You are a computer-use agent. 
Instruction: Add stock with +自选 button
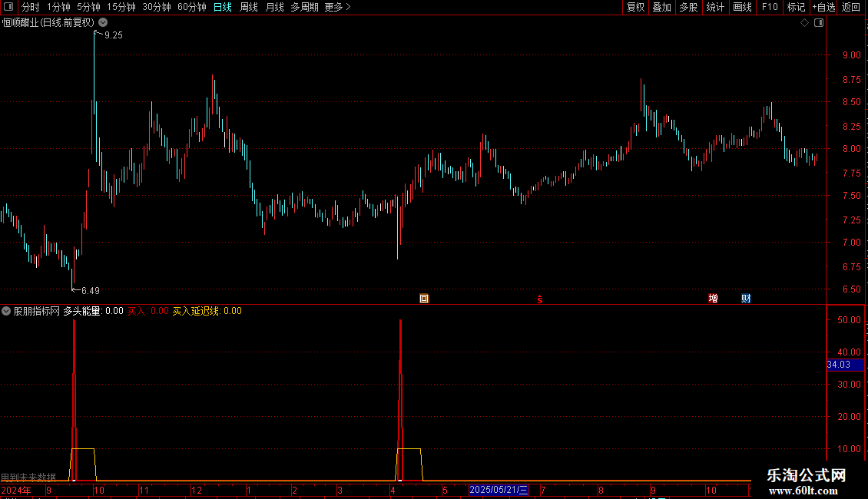823,7
